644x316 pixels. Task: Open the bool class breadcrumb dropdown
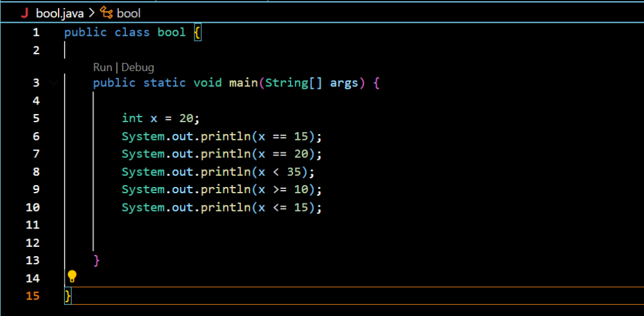[129, 13]
